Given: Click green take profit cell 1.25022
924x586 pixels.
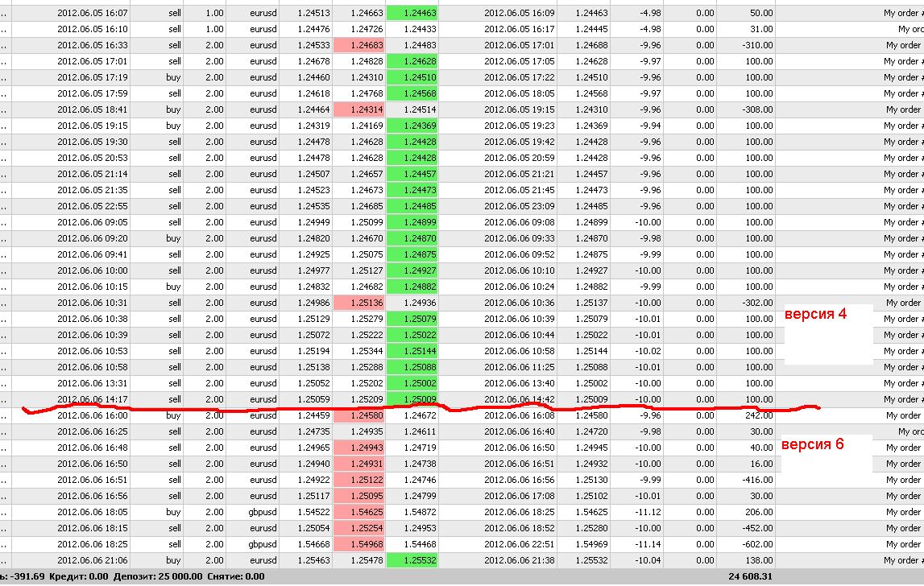Looking at the screenshot, I should coord(412,335).
